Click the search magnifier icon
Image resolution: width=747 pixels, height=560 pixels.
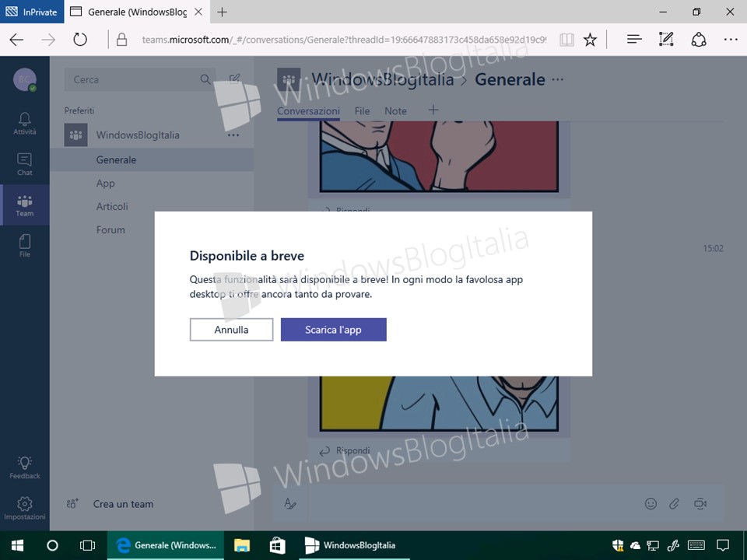(205, 79)
